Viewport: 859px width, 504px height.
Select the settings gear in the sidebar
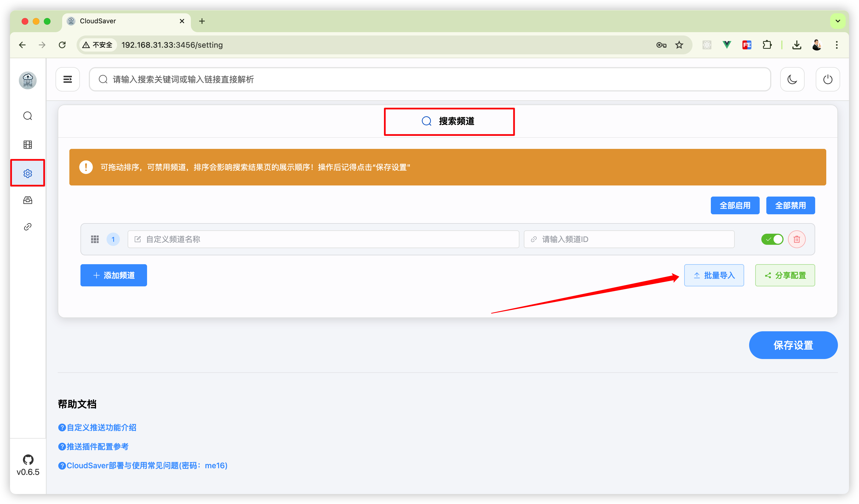click(28, 173)
